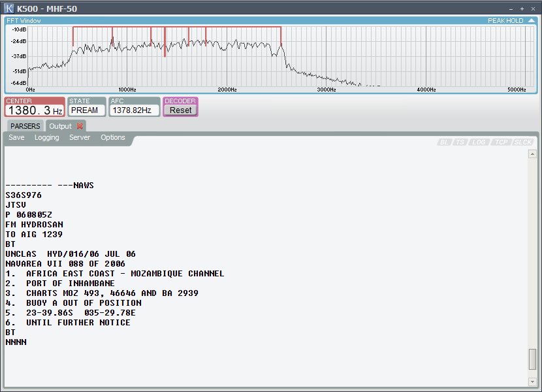Reset the decoder
This screenshot has width=542, height=392.
pos(180,110)
